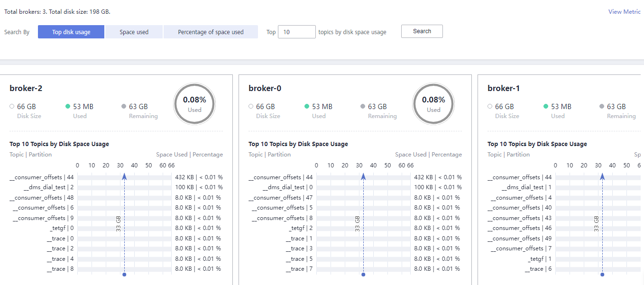Click '__trace | 8' in broker-2
Screen dimensions: 644x285
coord(60,269)
